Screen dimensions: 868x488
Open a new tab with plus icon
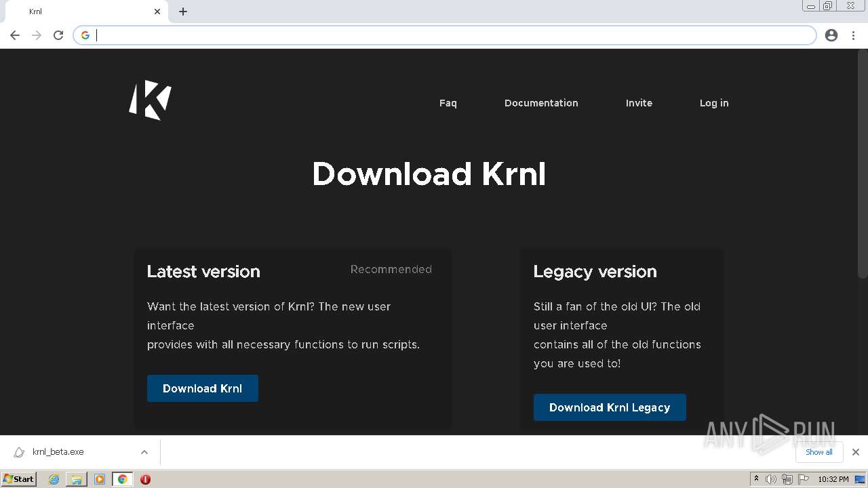183,12
